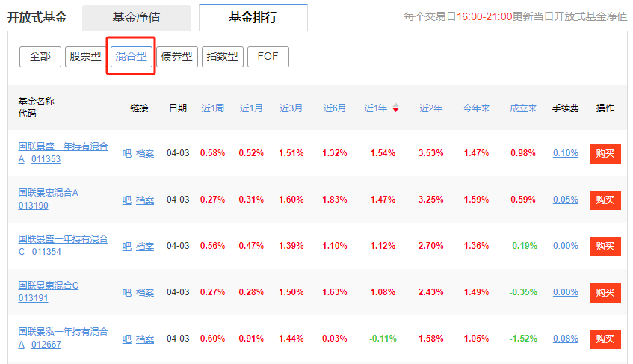Open fund 国联景盛一年持有混合A link
Screen dimensions: 633x364
[x=63, y=146]
